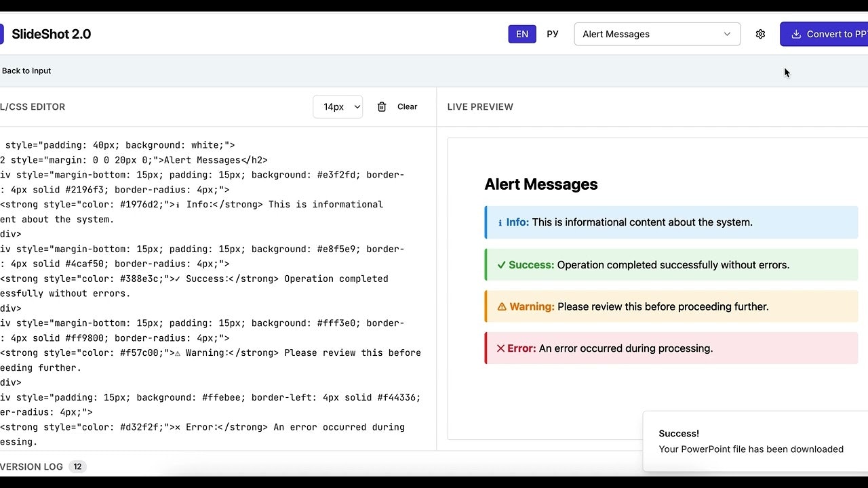Click the warning triangle icon in Warning alert
This screenshot has width=868, height=488.
pyautogui.click(x=502, y=306)
